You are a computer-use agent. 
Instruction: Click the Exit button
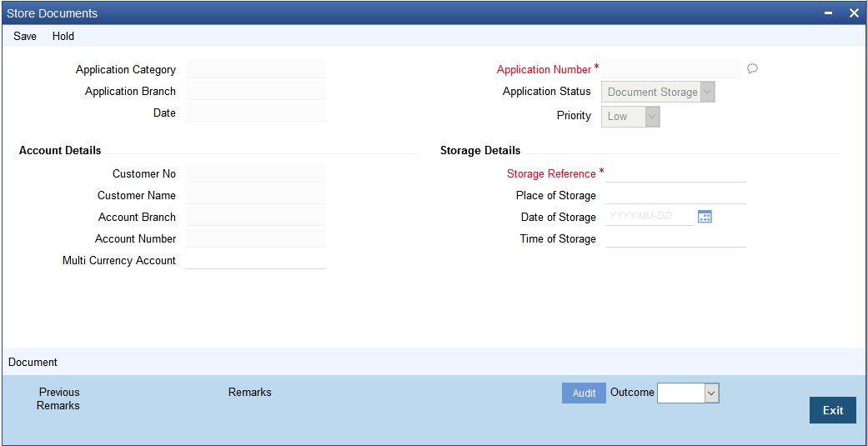pos(833,411)
